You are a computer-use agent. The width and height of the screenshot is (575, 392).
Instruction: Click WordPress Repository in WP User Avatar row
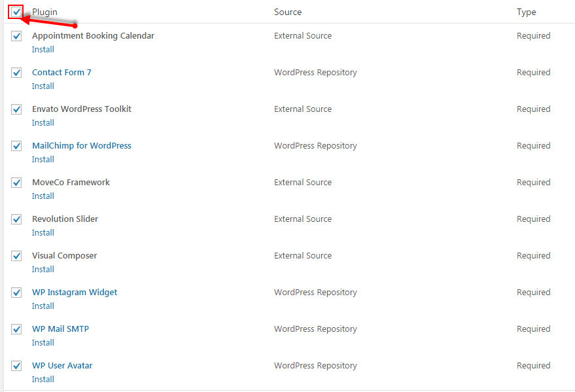click(x=315, y=366)
